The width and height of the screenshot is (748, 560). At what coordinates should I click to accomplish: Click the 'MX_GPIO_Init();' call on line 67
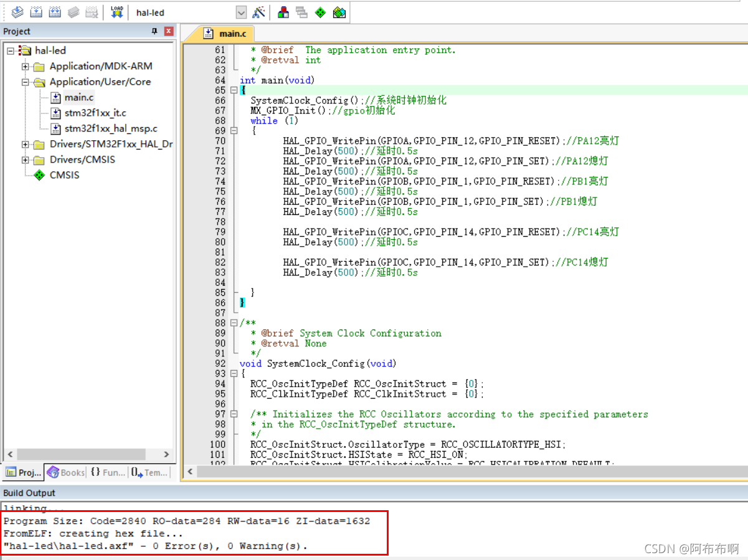(x=289, y=110)
